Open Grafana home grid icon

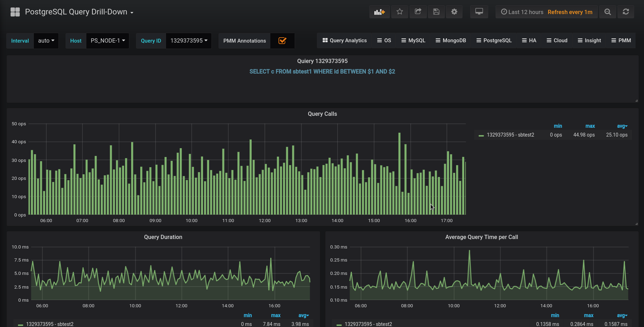(x=15, y=12)
